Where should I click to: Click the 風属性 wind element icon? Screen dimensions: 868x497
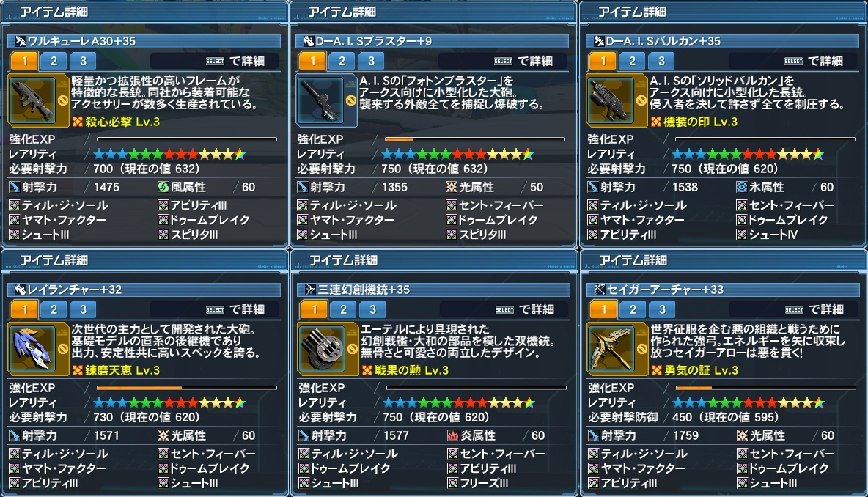(x=163, y=187)
